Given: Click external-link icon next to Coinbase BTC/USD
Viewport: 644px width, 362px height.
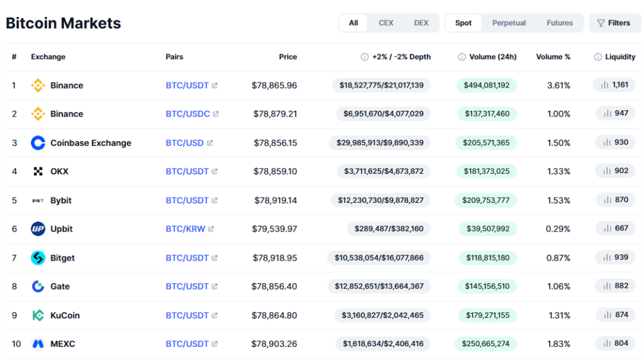Looking at the screenshot, I should coord(209,143).
